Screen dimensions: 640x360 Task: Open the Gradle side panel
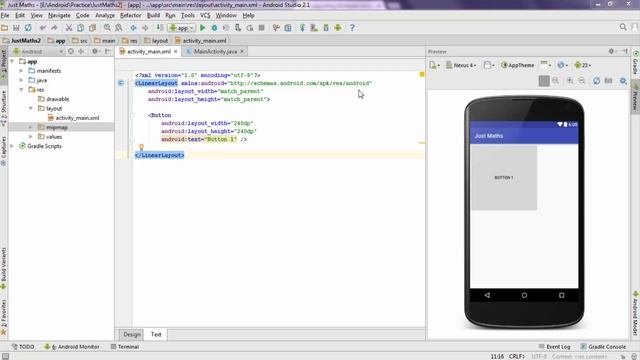(x=636, y=62)
